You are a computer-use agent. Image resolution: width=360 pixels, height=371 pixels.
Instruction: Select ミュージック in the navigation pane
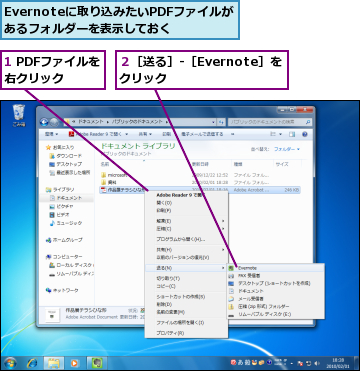[65, 223]
